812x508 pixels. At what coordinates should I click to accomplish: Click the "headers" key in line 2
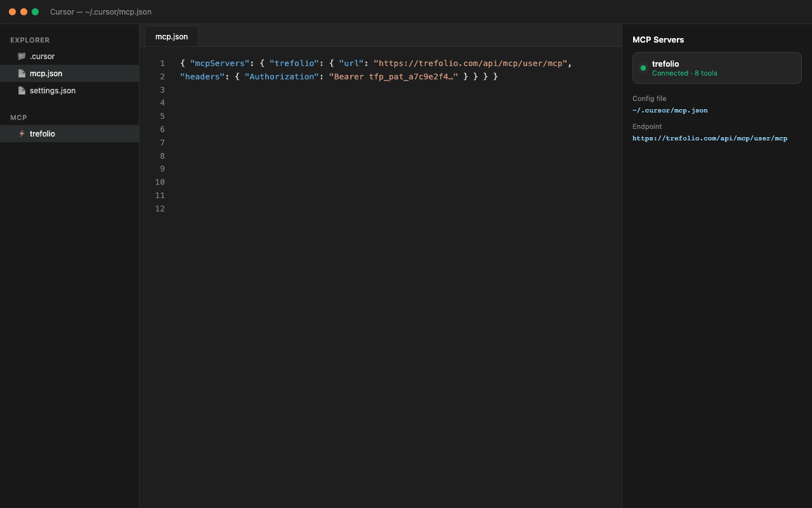202,77
